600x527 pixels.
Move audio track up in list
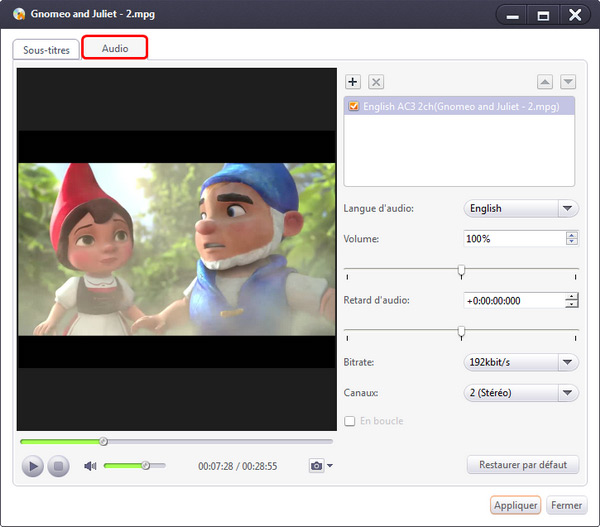click(x=545, y=82)
